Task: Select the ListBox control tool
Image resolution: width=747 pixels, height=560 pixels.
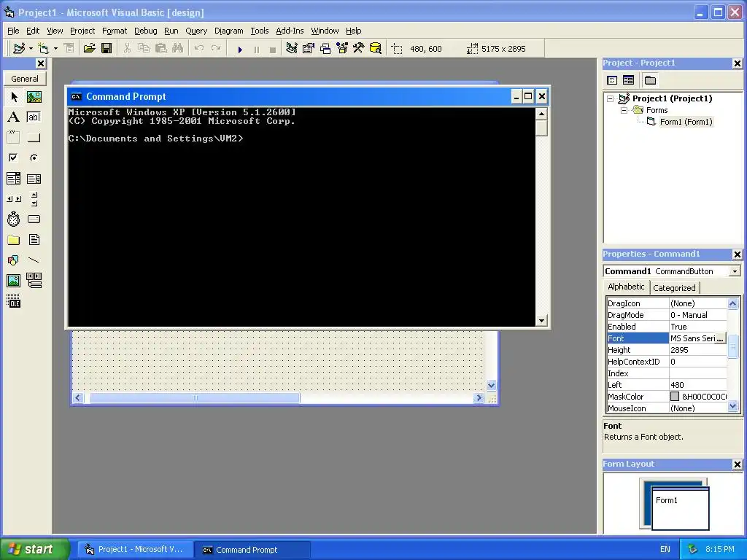Action: pos(34,179)
